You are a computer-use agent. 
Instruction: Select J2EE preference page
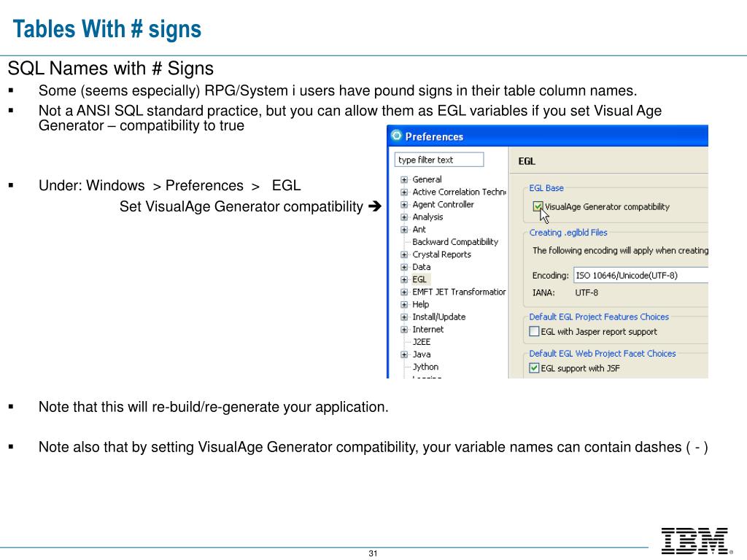[x=421, y=341]
